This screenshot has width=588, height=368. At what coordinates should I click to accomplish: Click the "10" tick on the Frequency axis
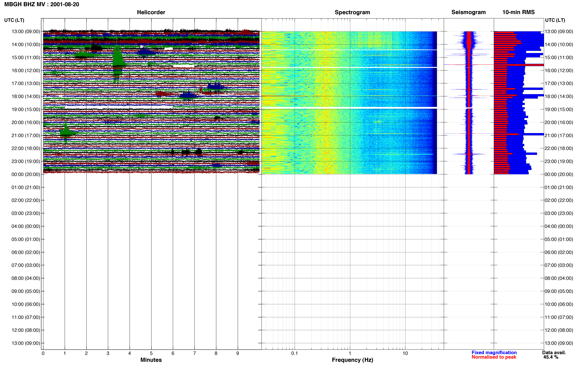(x=405, y=353)
